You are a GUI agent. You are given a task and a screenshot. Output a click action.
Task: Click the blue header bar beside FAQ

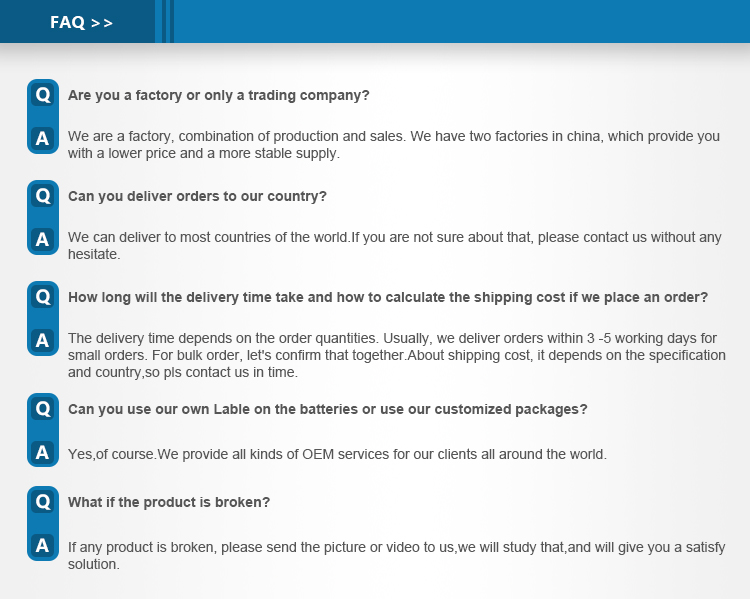click(x=462, y=22)
